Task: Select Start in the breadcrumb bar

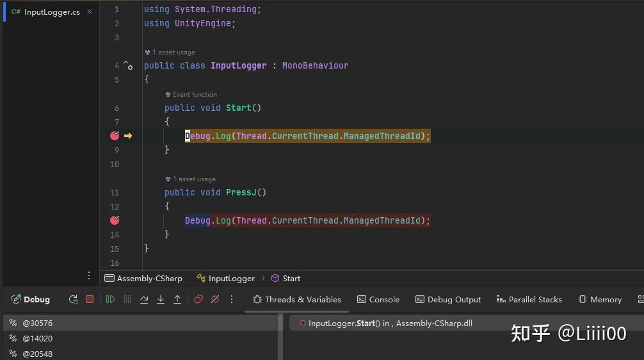Action: coord(286,279)
